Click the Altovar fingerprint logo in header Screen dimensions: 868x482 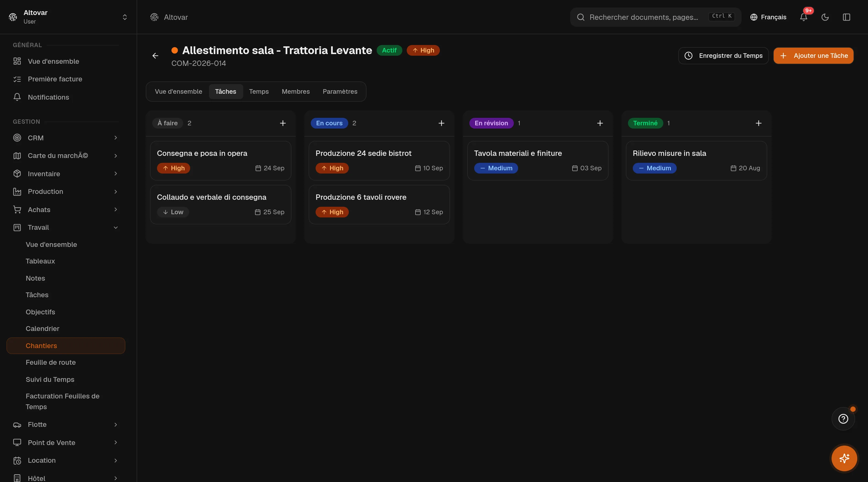[154, 17]
